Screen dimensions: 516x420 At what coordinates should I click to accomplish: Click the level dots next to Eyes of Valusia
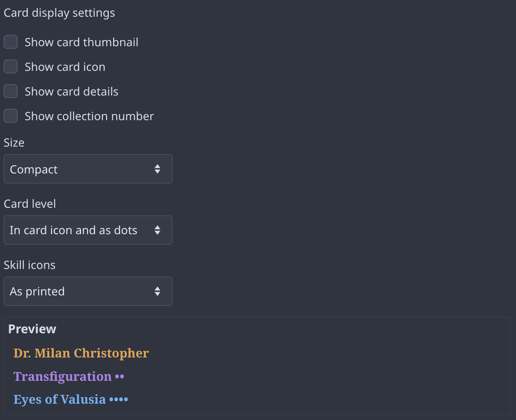point(118,400)
